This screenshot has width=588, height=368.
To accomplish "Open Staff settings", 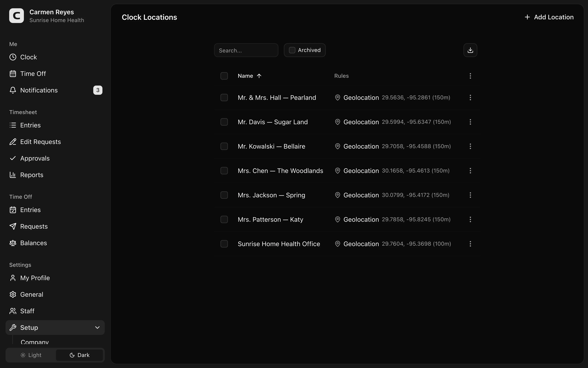I will click(55, 311).
